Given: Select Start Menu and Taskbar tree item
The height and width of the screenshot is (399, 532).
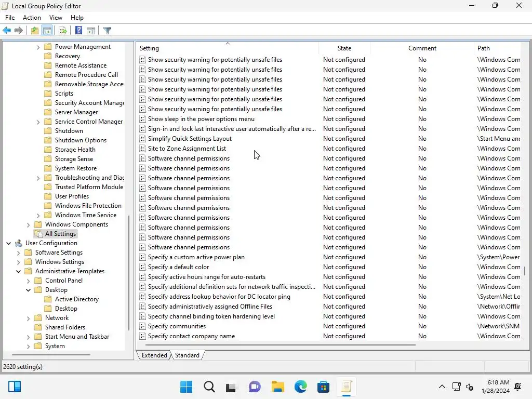Looking at the screenshot, I should [77, 337].
